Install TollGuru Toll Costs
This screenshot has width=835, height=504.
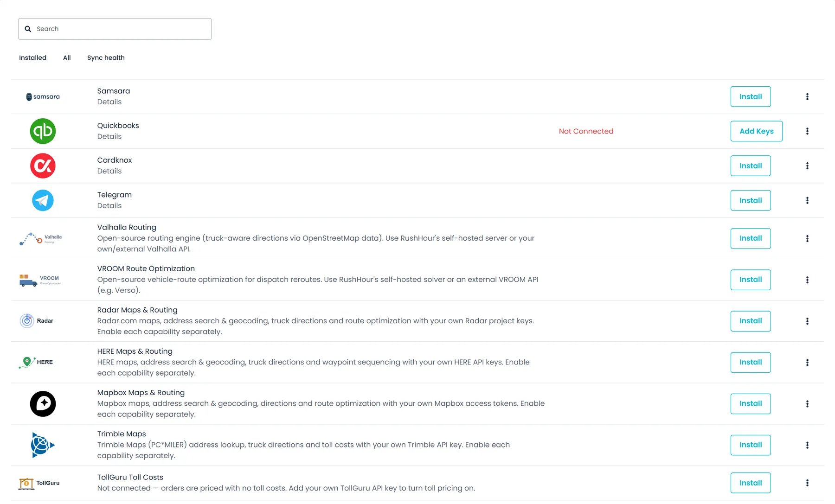coord(751,483)
